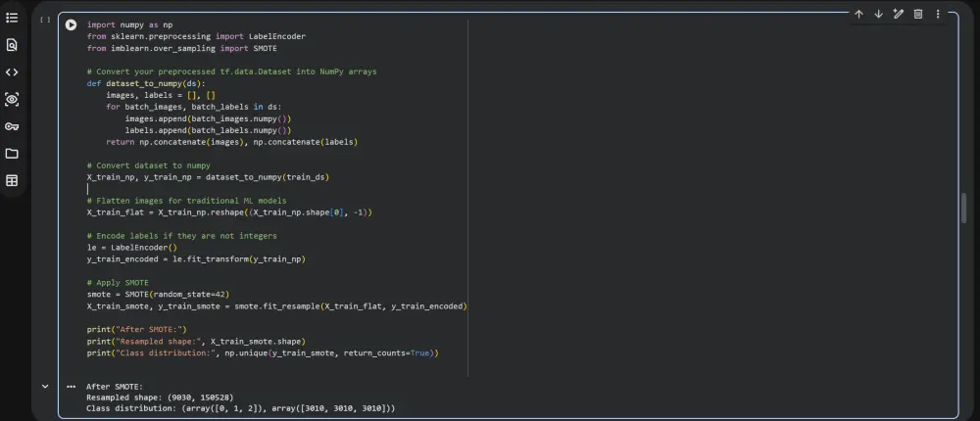Click the 'After SMOTE:' output line
980x421 pixels.
click(115, 387)
